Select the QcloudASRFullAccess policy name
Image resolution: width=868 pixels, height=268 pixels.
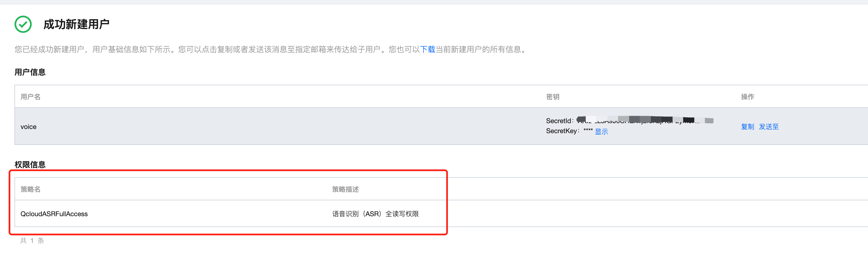point(54,214)
